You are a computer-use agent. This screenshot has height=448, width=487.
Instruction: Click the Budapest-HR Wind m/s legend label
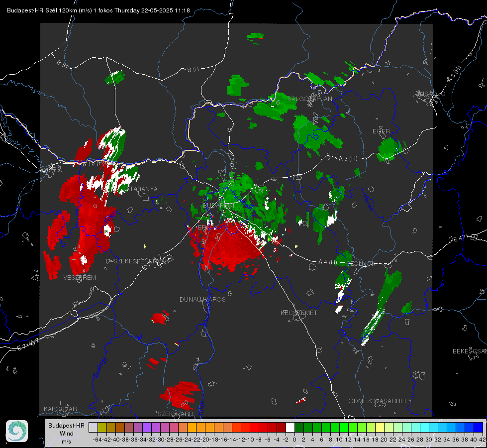(66, 433)
